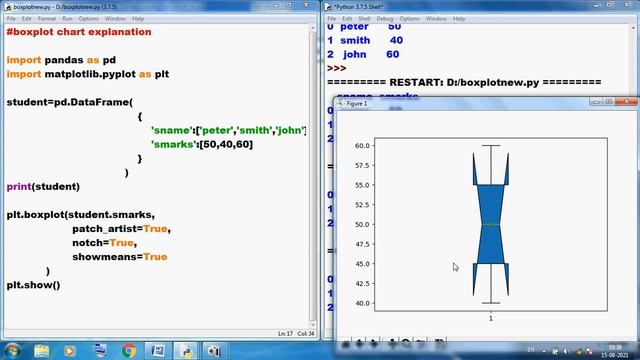Click the Figure 1 window icon

point(340,104)
